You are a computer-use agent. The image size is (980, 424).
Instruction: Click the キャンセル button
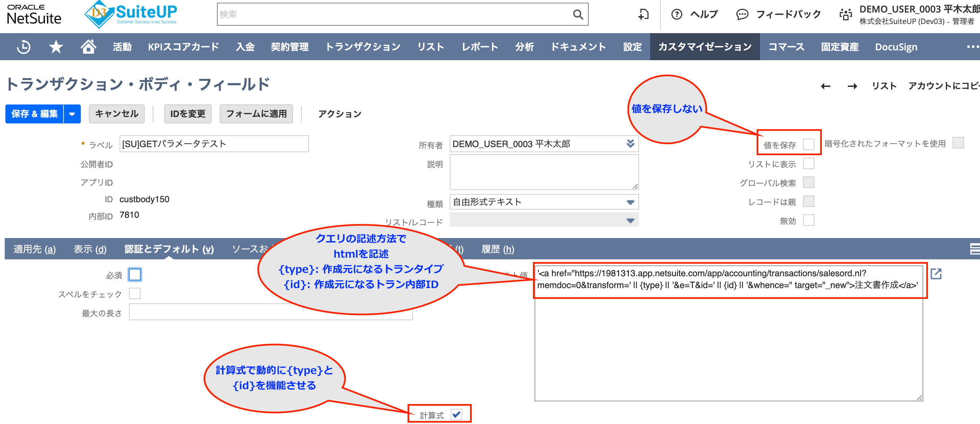[116, 114]
